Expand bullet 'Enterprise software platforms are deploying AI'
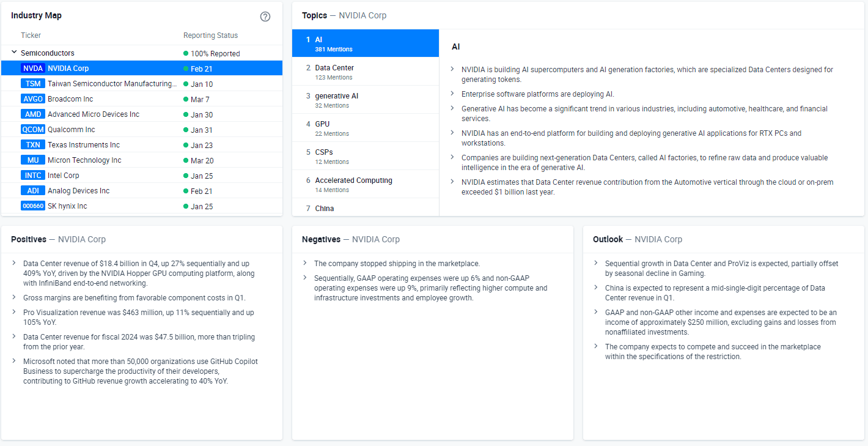 [452, 94]
